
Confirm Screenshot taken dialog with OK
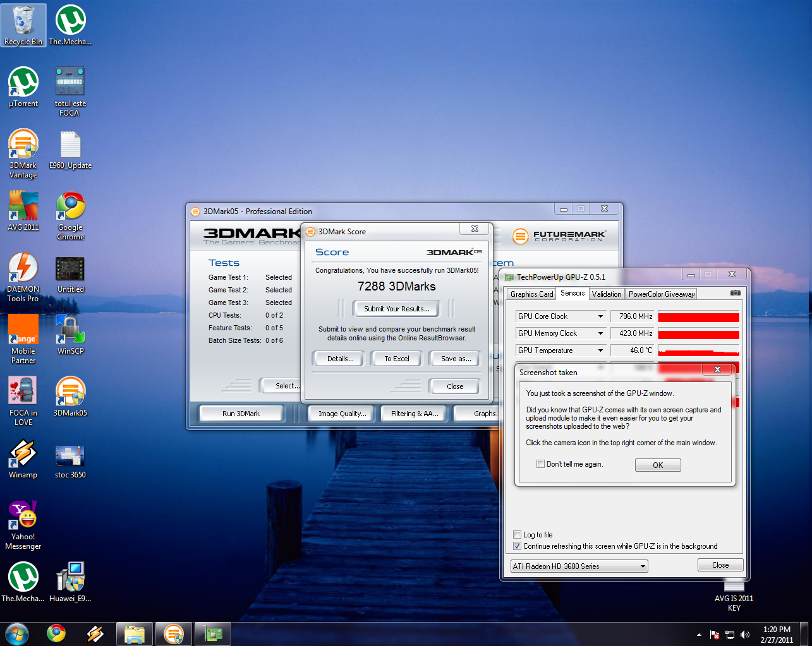click(x=658, y=465)
